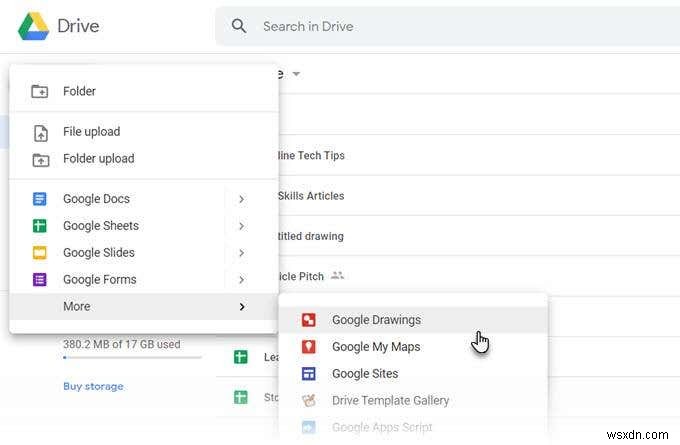680x445 pixels.
Task: Click the Google Apps Script icon
Action: click(309, 428)
